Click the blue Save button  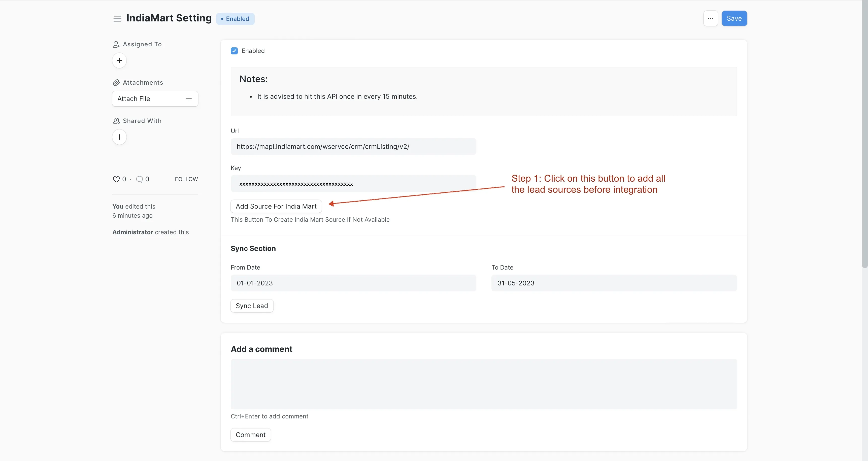tap(734, 19)
